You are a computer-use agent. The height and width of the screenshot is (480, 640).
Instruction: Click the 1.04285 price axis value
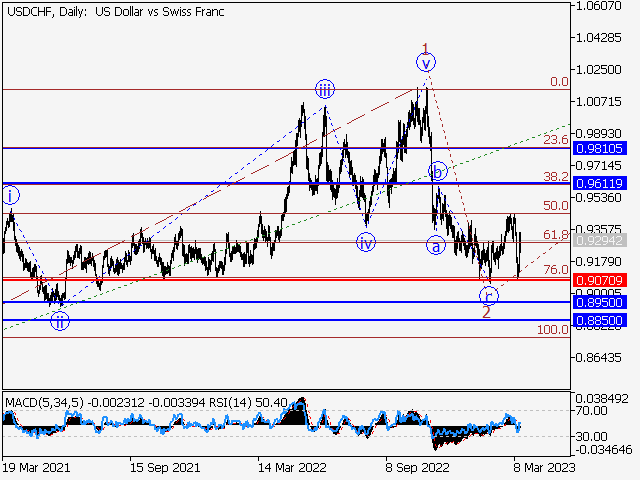point(598,38)
